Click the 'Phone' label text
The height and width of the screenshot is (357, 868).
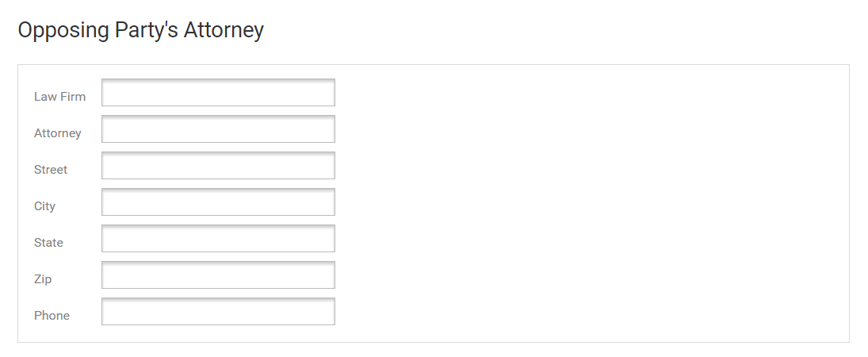(x=52, y=316)
